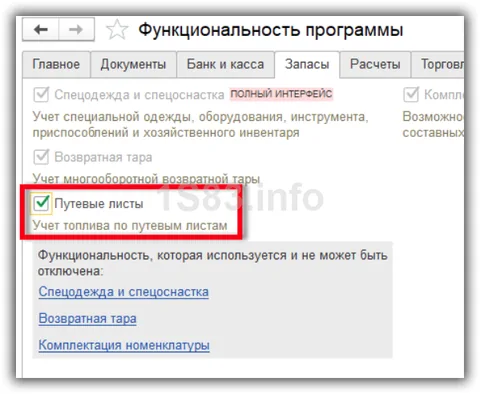Open the partially visible Торговля tab
This screenshot has width=480, height=394.
point(438,64)
